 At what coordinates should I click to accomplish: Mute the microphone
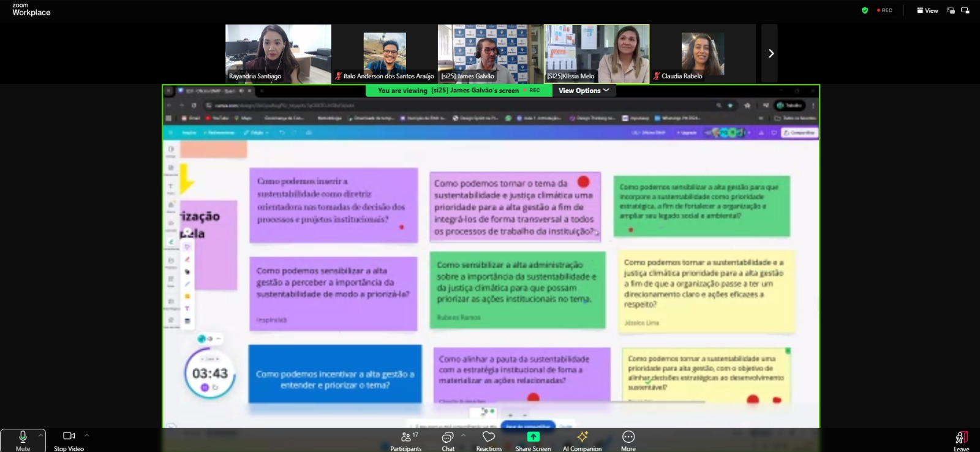pyautogui.click(x=23, y=440)
